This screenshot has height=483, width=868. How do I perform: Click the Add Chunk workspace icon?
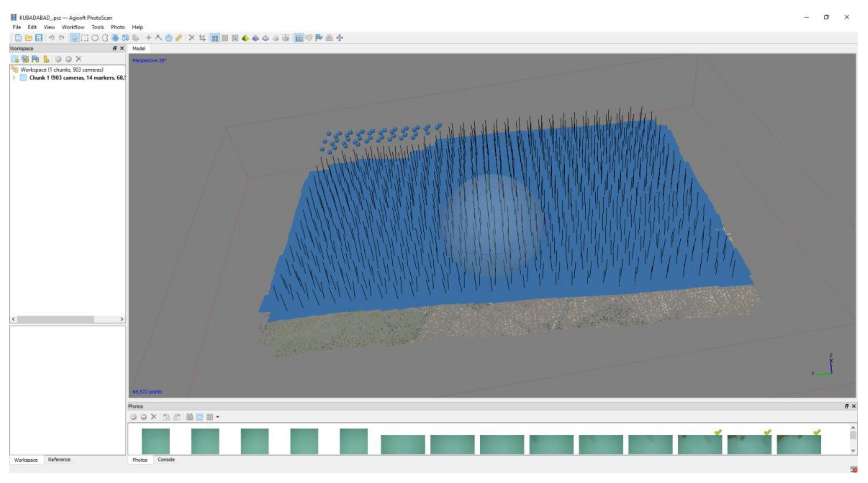(15, 59)
